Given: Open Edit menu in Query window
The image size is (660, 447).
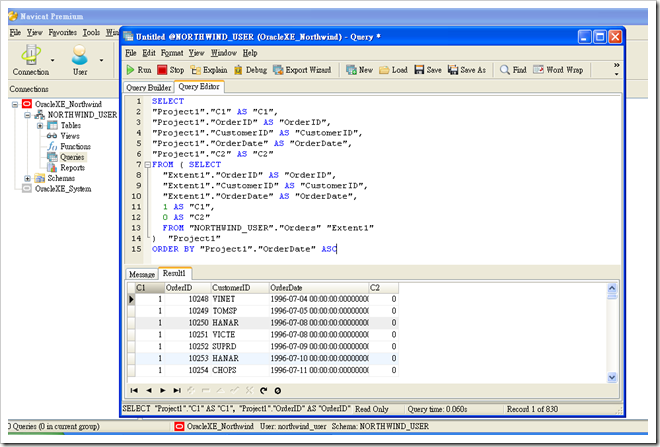Looking at the screenshot, I should (149, 53).
